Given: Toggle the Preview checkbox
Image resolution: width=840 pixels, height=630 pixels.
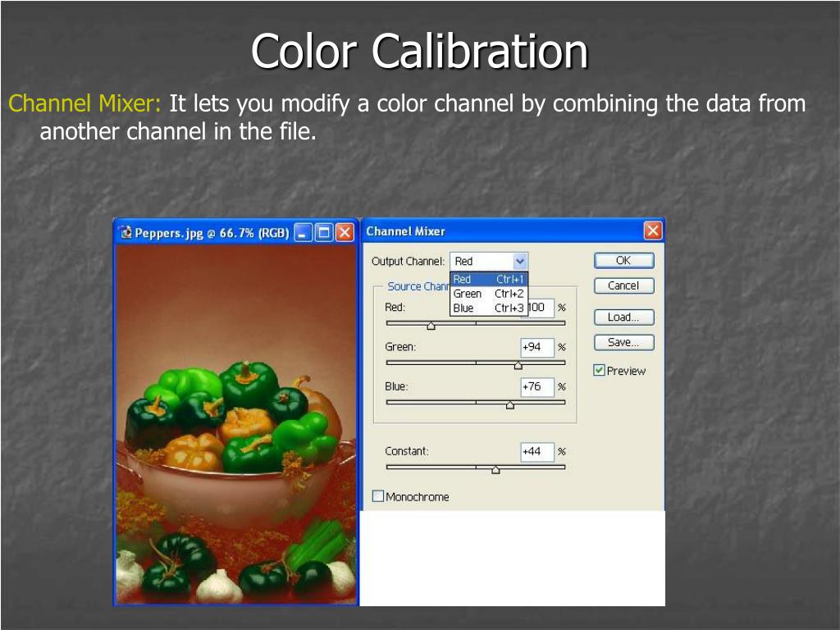Looking at the screenshot, I should pos(599,370).
